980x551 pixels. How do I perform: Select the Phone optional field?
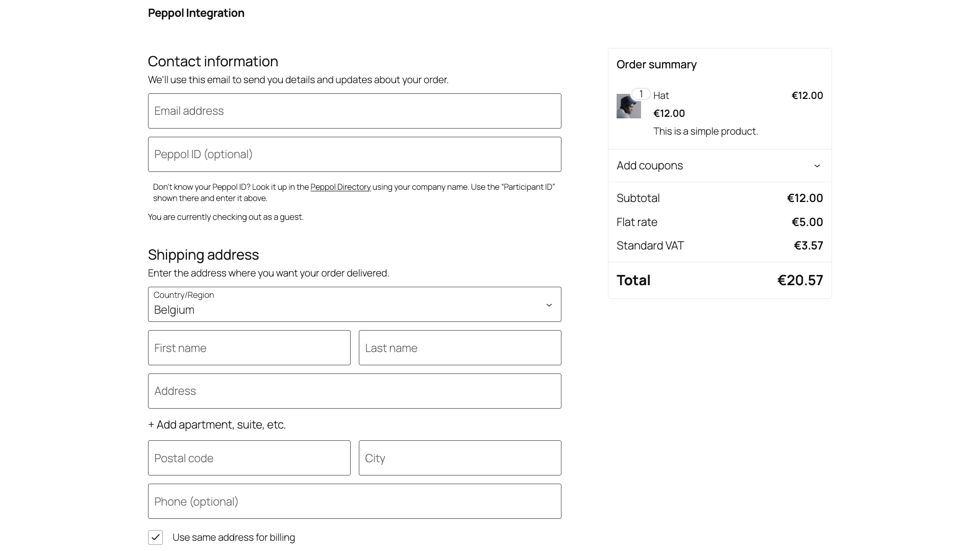[354, 501]
